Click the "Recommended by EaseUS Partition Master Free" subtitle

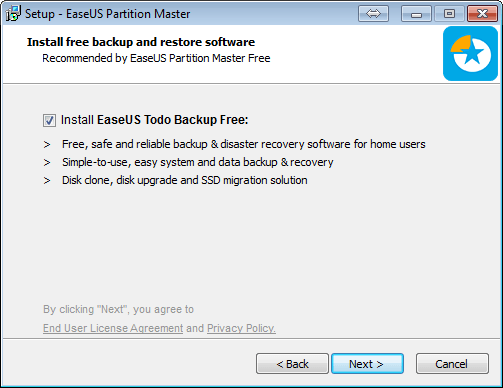156,58
